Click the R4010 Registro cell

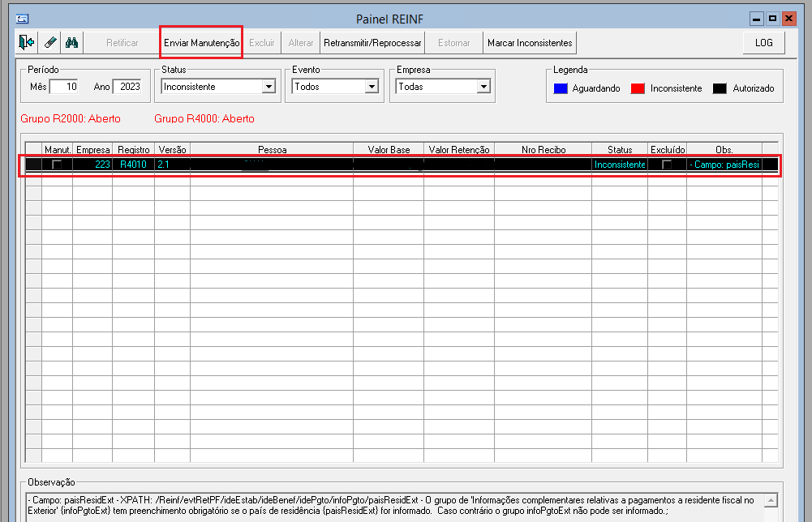[x=134, y=165]
